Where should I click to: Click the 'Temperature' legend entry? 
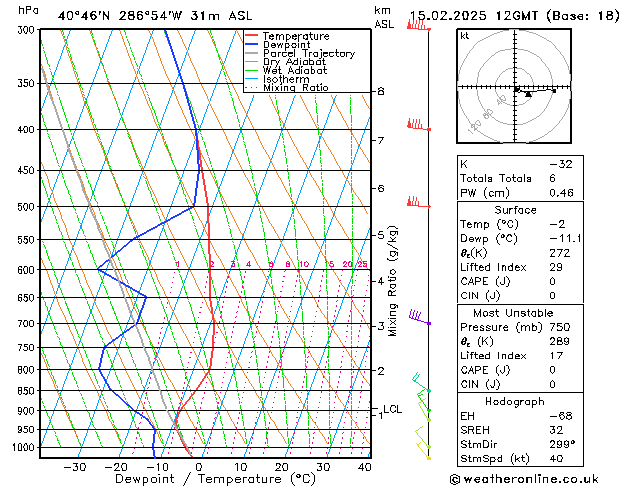(296, 36)
